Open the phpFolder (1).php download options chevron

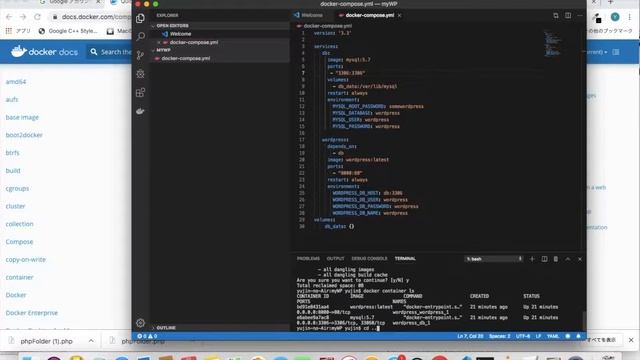pos(91,341)
